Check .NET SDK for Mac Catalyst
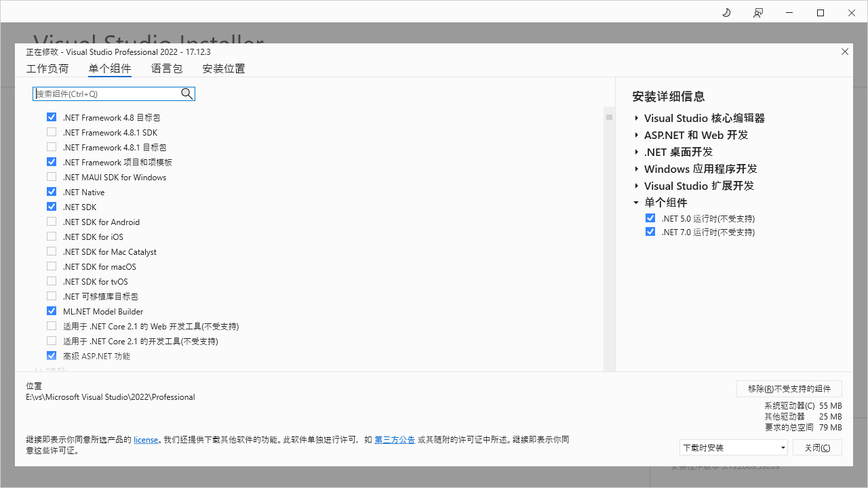This screenshot has height=488, width=868. [52, 251]
